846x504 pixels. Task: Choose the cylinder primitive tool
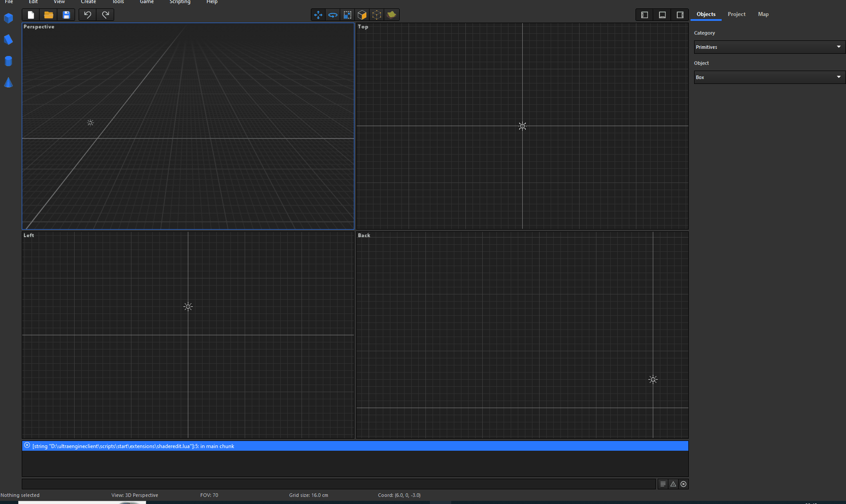pyautogui.click(x=8, y=61)
